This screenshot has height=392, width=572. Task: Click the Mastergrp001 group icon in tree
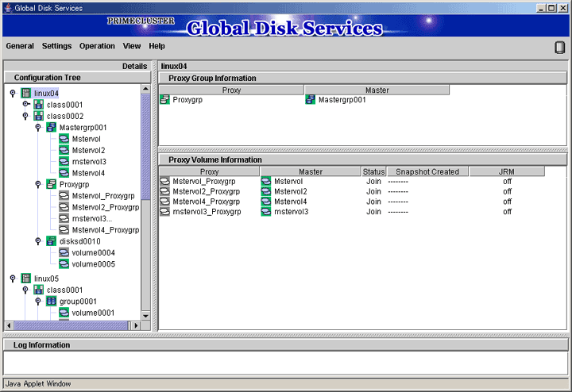(x=52, y=128)
